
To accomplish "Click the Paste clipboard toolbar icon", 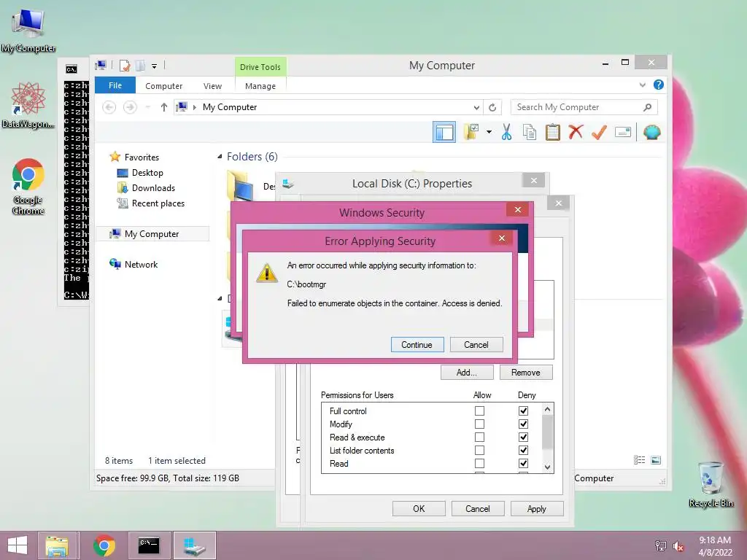I will point(553,133).
